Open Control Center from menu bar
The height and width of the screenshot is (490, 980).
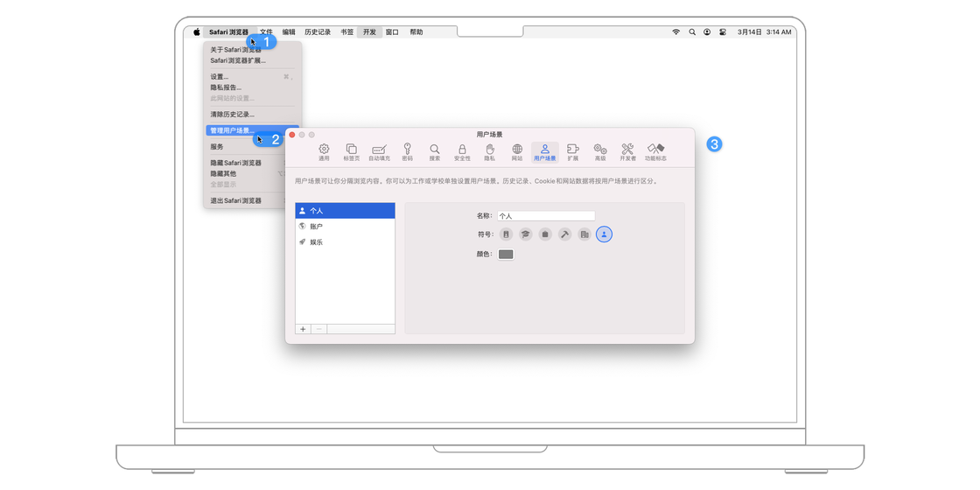pos(723,31)
